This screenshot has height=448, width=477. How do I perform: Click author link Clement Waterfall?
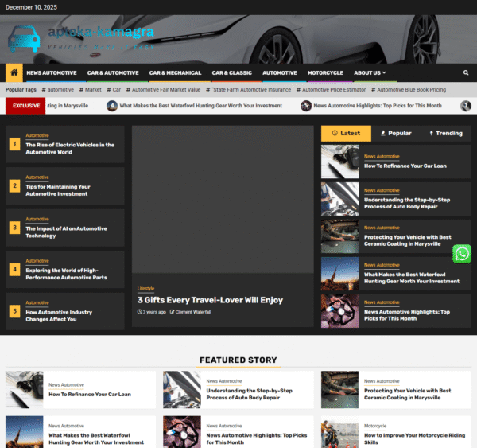pyautogui.click(x=193, y=312)
